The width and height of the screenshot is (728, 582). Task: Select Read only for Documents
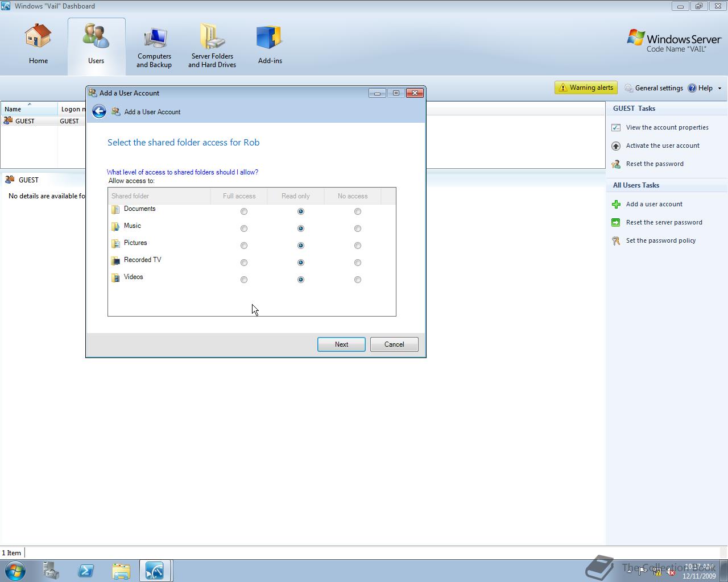click(301, 211)
